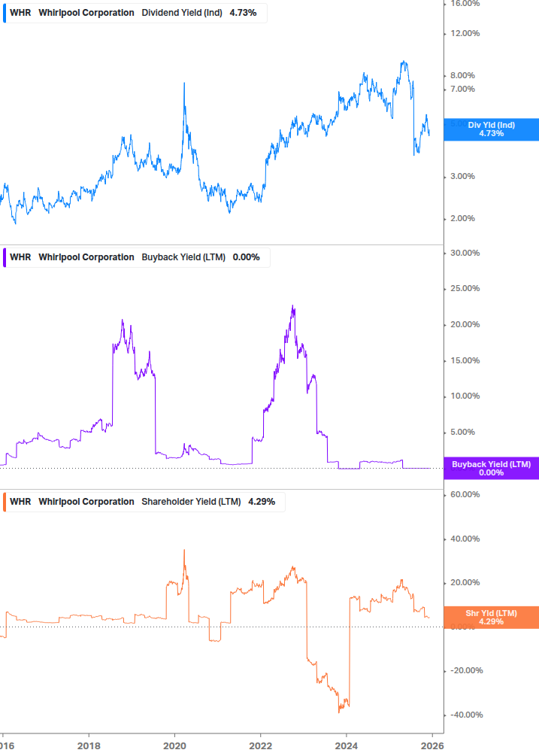This screenshot has height=756, width=539.
Task: Click the Buyback Yield (LTM) legend label
Action: (183, 257)
